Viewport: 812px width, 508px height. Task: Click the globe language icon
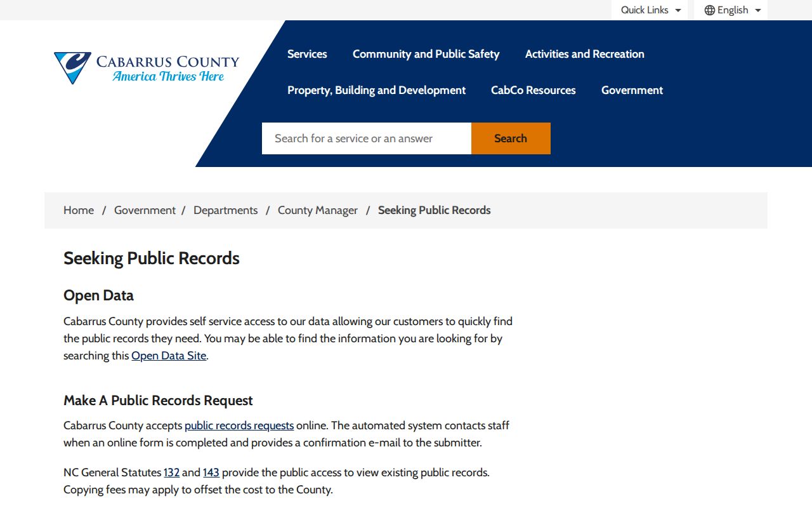(710, 10)
